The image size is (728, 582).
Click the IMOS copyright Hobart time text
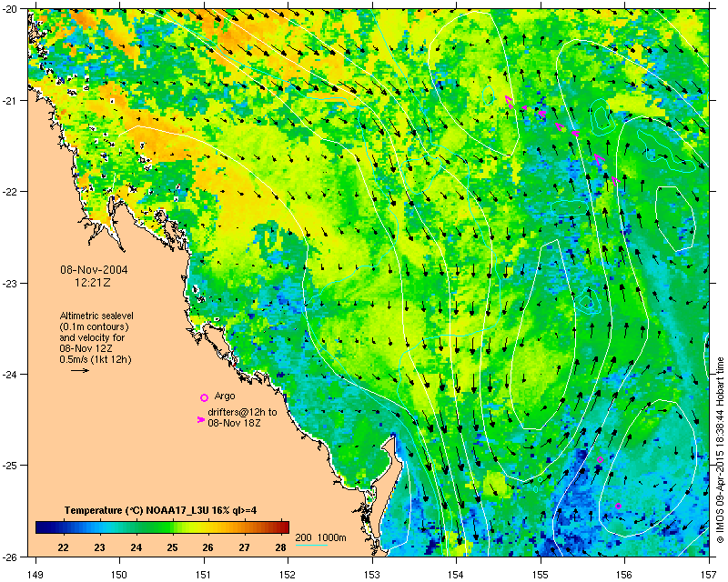720,450
